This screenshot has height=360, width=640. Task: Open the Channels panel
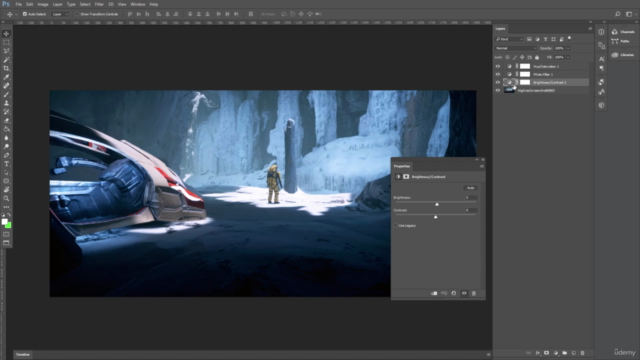[x=623, y=31]
